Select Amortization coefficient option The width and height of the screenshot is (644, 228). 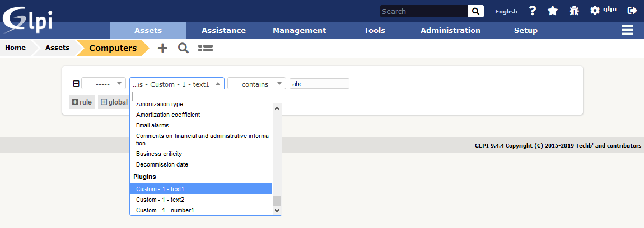click(201, 115)
